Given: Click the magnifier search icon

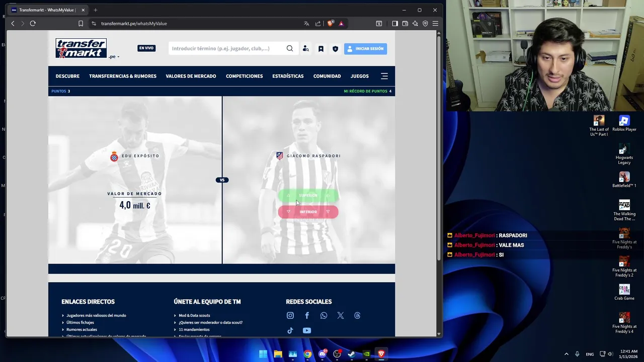Looking at the screenshot, I should [290, 48].
